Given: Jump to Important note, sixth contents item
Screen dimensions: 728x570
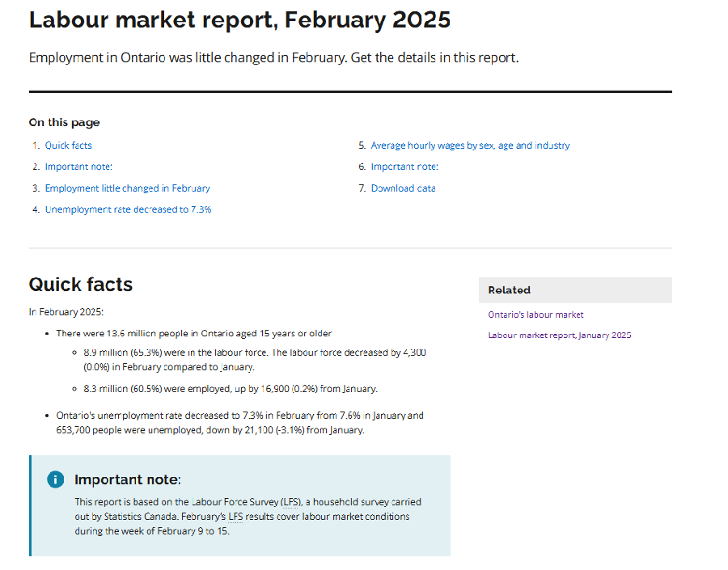Looking at the screenshot, I should pos(404,167).
